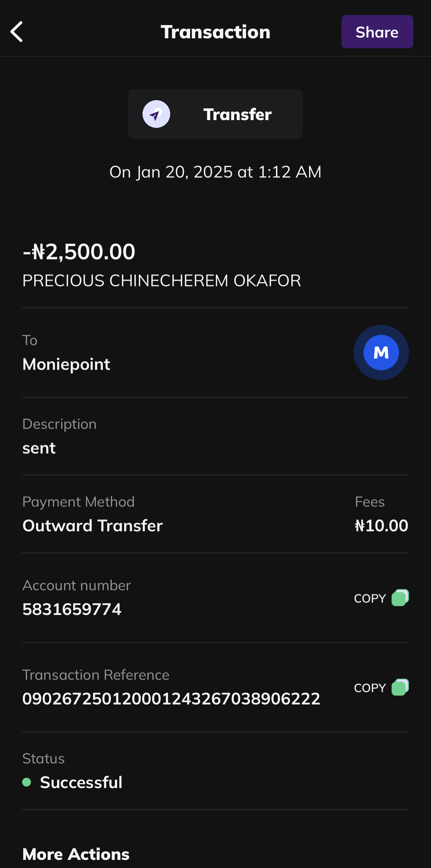
Task: Tap the Moniepoint bank logo
Action: (x=381, y=352)
